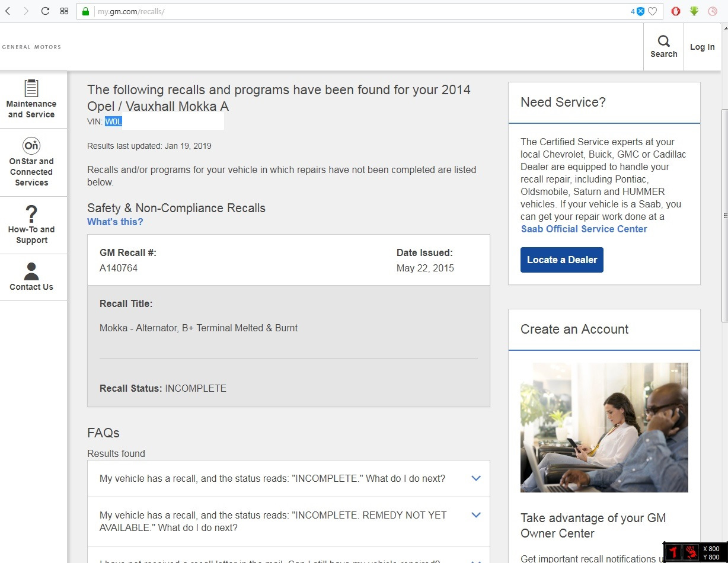
Task: Click the red hand icon in bottom overlay
Action: (691, 553)
